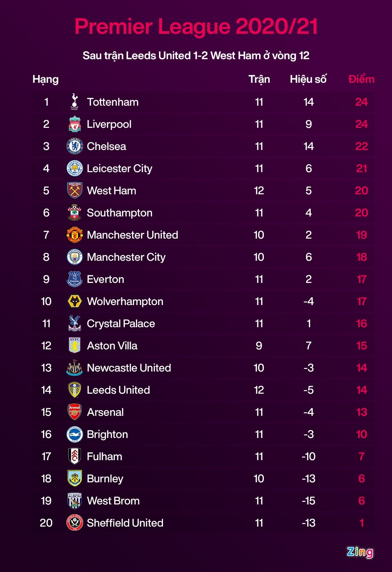
Task: Click the West Ham club crest
Action: point(75,190)
